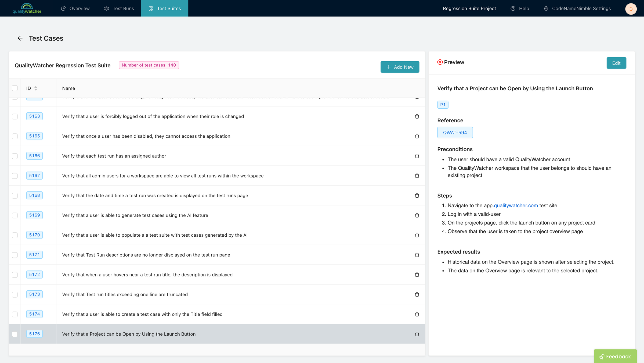Click the P1 priority tag dropdown

click(x=443, y=105)
